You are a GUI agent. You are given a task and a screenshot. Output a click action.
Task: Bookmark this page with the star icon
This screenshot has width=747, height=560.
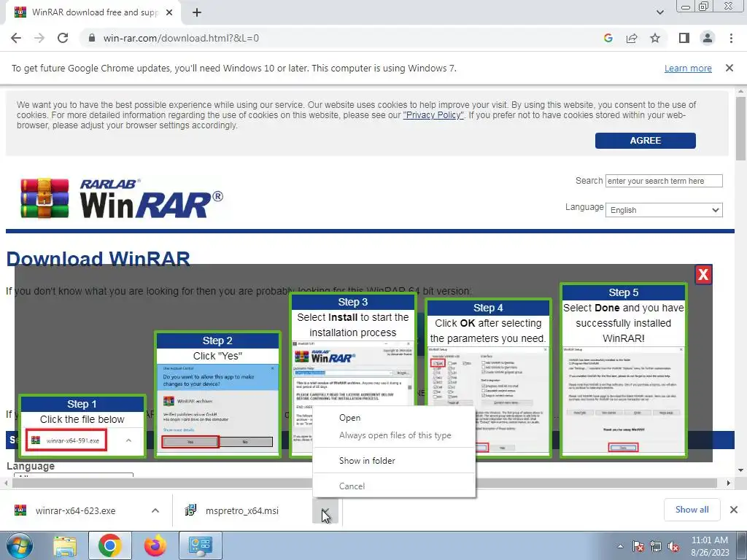(x=655, y=38)
